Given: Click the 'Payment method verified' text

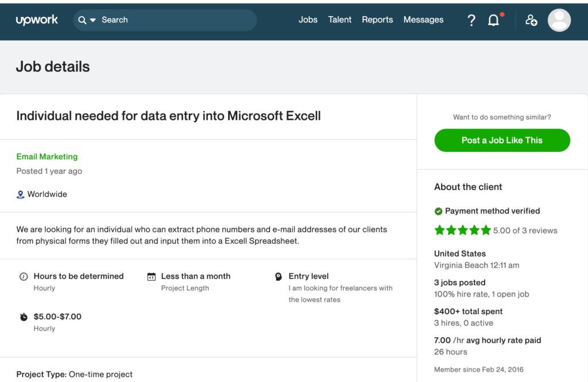Looking at the screenshot, I should (x=492, y=211).
